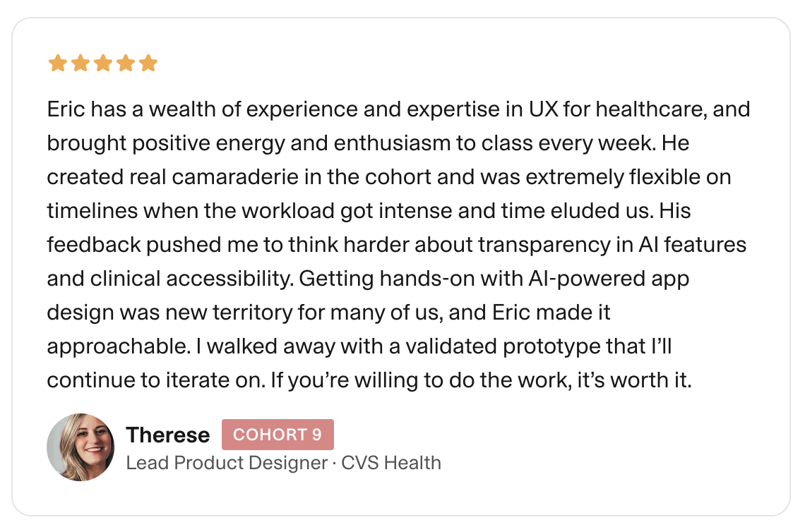Select the third (middle) rating star
The image size is (805, 532).
coord(102,64)
